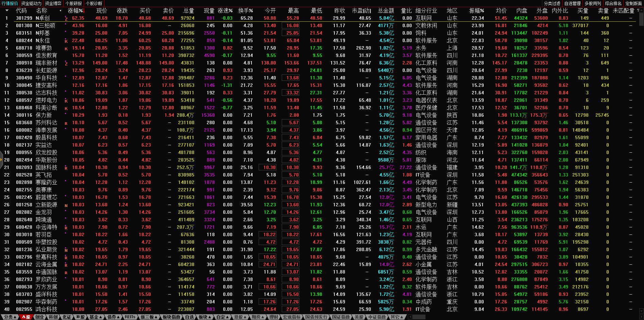The width and height of the screenshot is (644, 320).
Task: Open 自选管理 button
Action: (x=572, y=3)
